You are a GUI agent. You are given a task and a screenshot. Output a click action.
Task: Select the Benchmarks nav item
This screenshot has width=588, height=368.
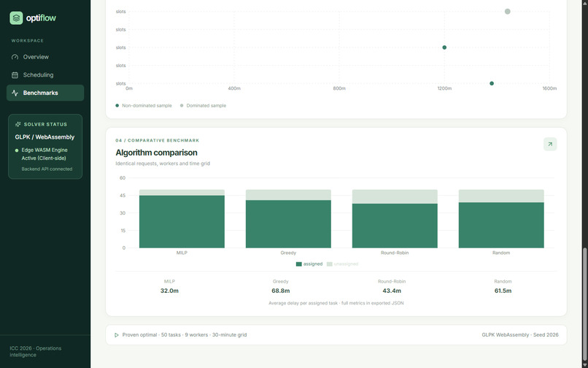point(45,93)
